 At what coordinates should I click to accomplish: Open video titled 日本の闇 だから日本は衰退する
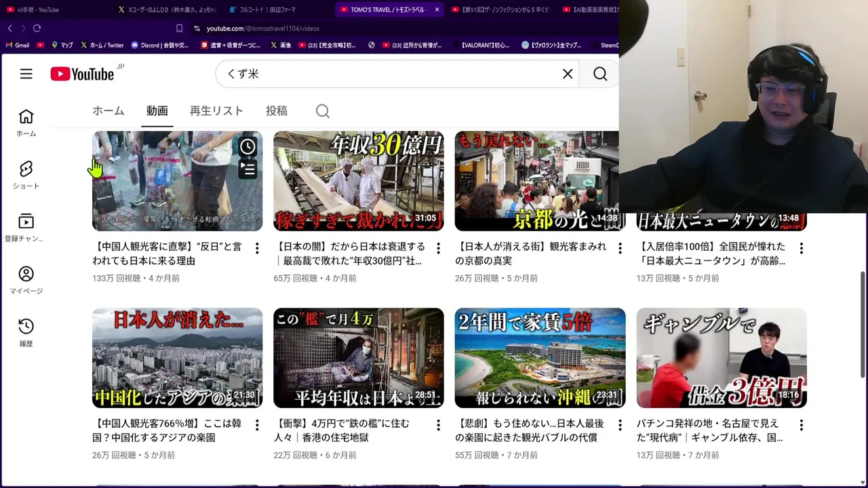pyautogui.click(x=351, y=253)
